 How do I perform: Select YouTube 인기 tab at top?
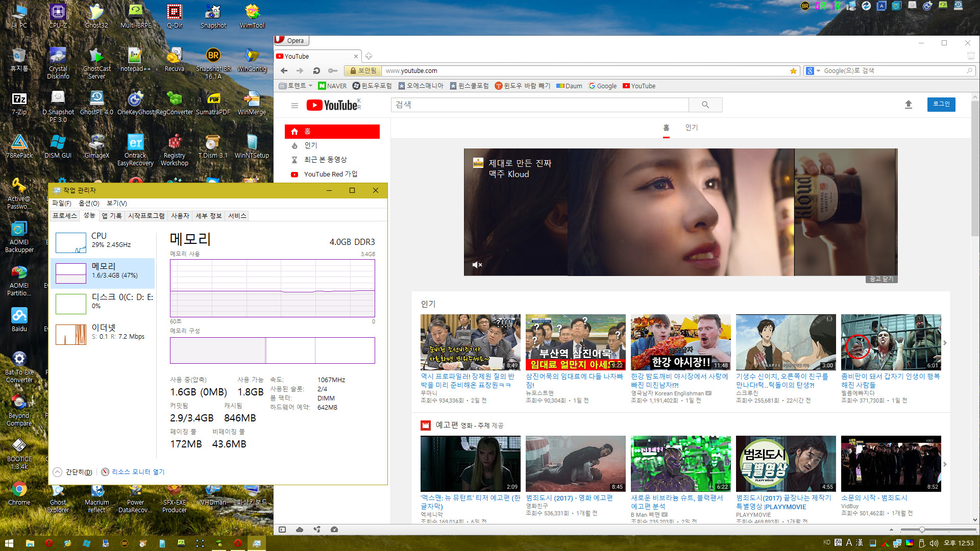click(x=691, y=128)
